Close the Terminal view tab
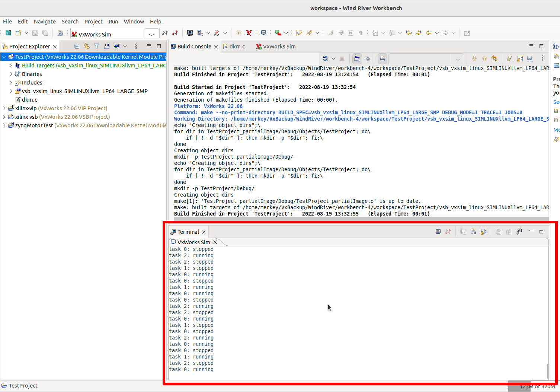 [204, 232]
